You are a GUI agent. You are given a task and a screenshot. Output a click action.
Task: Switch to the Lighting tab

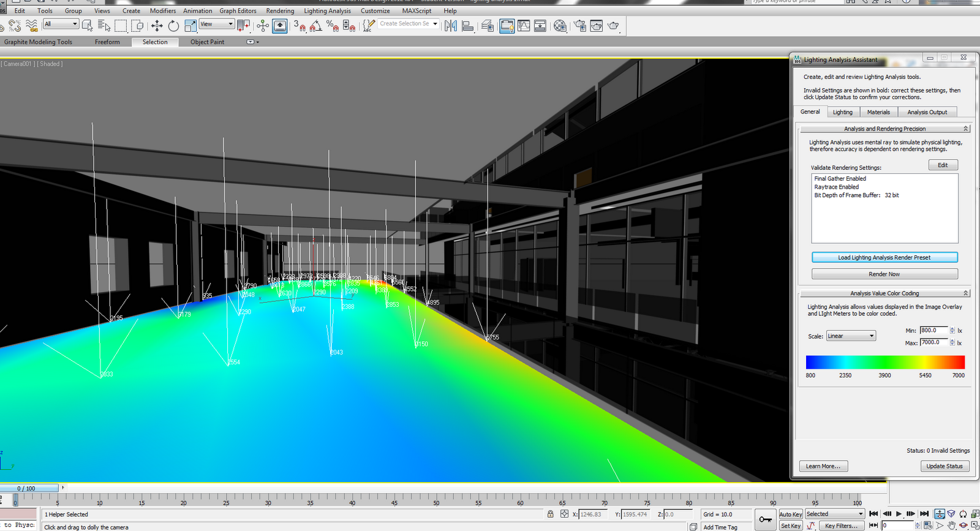click(842, 112)
